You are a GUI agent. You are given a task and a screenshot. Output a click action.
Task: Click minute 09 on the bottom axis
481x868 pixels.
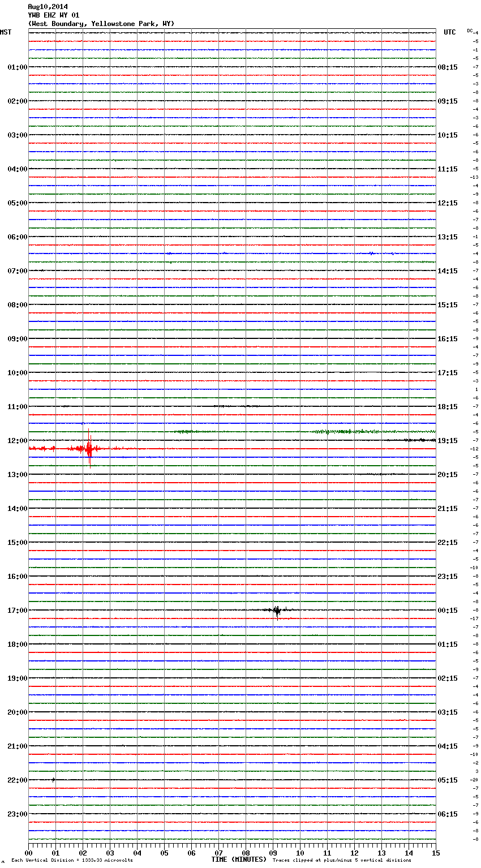273,853
